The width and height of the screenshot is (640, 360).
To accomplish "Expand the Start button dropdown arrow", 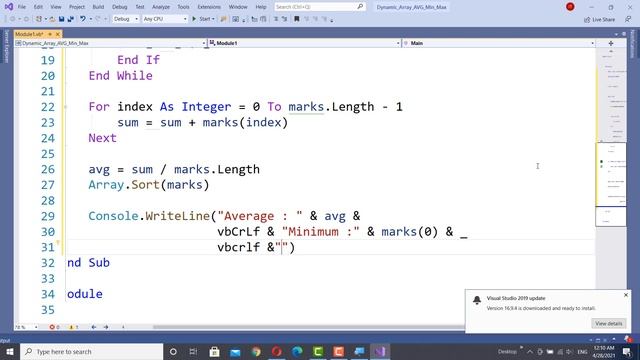I will (x=213, y=19).
